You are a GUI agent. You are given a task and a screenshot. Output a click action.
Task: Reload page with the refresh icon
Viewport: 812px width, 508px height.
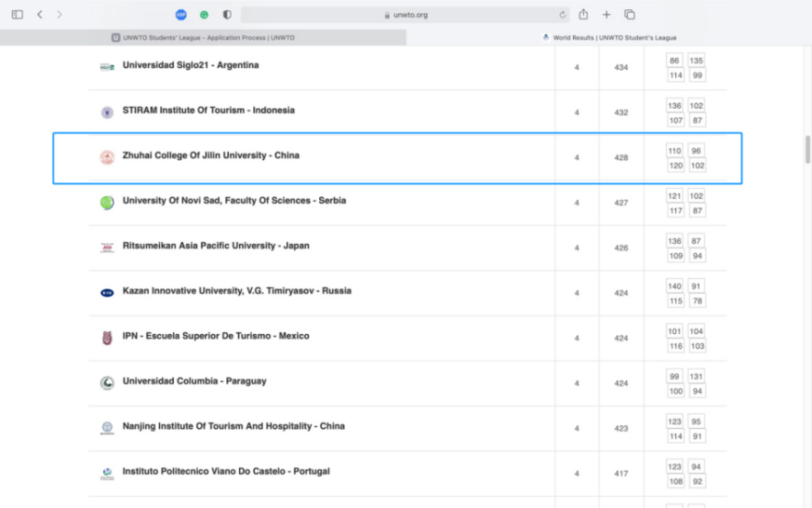(x=563, y=15)
